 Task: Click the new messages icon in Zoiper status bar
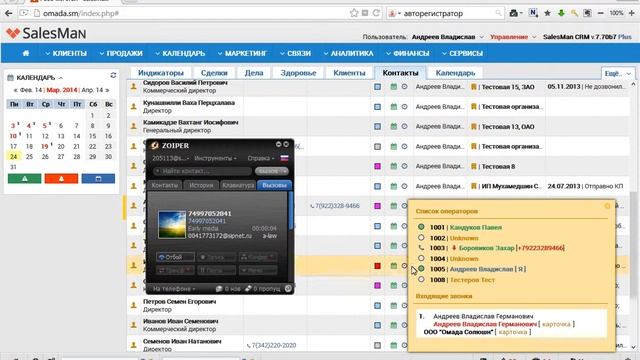(x=219, y=289)
